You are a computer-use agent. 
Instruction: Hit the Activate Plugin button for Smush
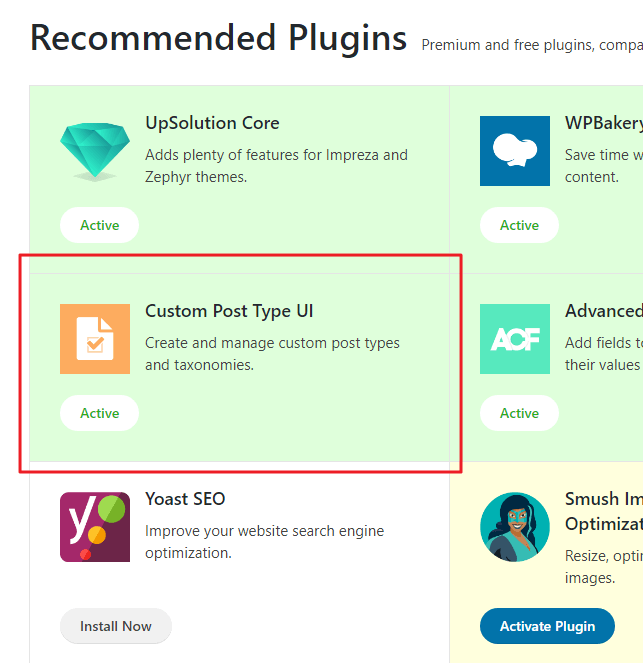click(547, 626)
